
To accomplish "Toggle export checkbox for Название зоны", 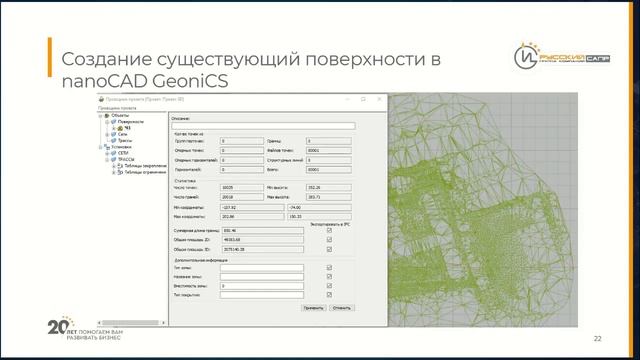I will pyautogui.click(x=329, y=277).
